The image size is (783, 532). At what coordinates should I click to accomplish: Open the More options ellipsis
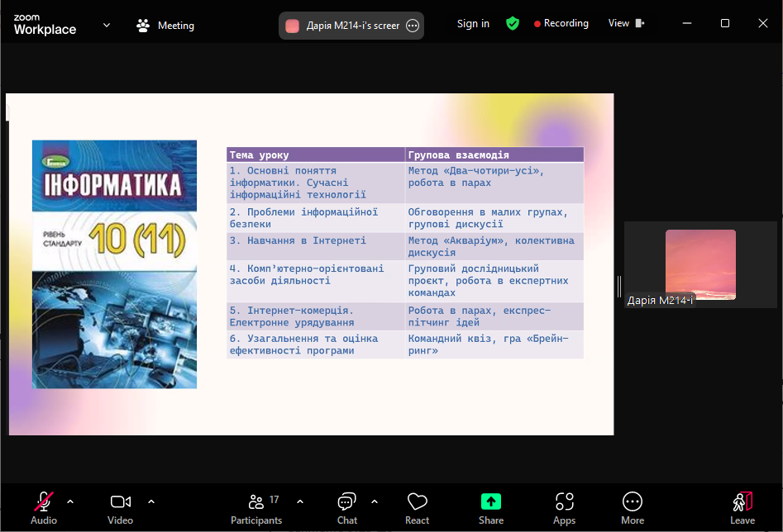633,507
